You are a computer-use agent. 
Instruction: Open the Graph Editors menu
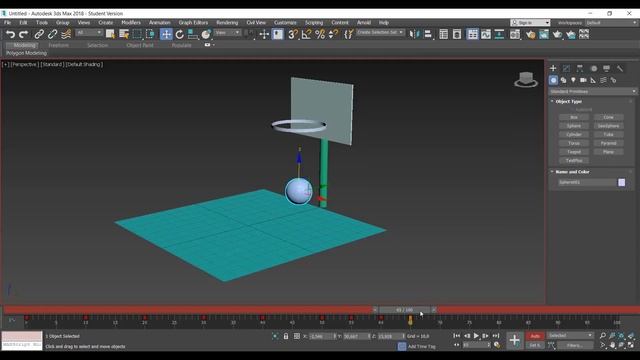[x=193, y=23]
